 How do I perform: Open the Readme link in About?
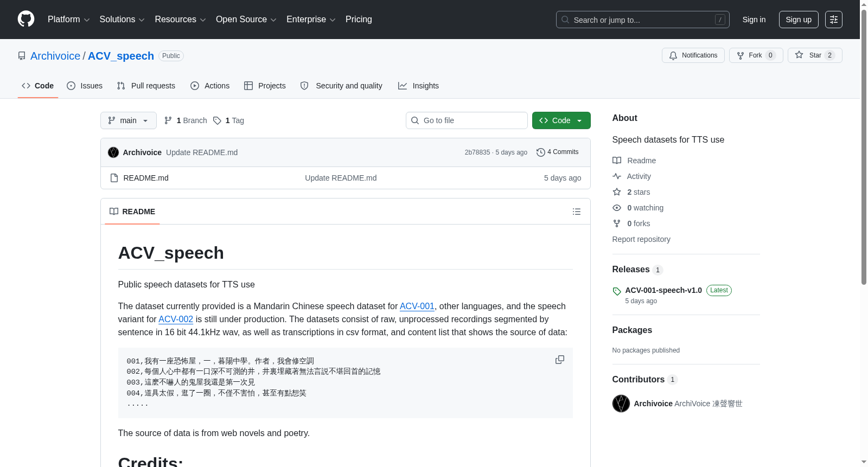pos(634,161)
